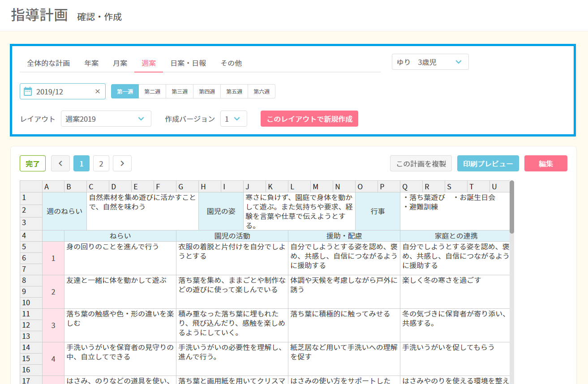
Task: Open 印刷プレビュー
Action: tap(488, 164)
